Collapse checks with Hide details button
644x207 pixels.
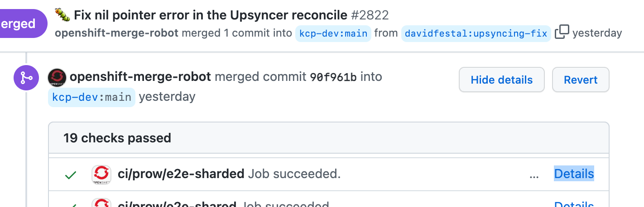(x=501, y=80)
